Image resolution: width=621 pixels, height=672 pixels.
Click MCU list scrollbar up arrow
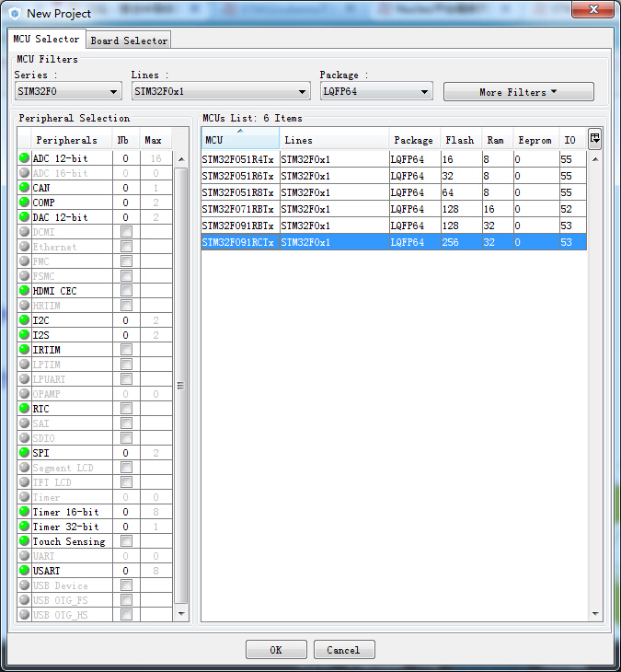tap(595, 159)
